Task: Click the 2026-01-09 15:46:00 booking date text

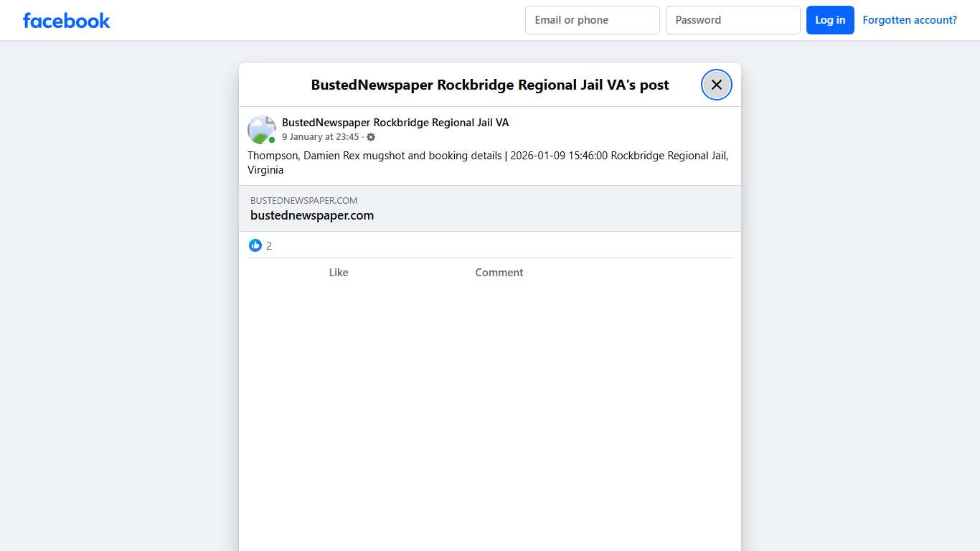Action: coord(559,156)
